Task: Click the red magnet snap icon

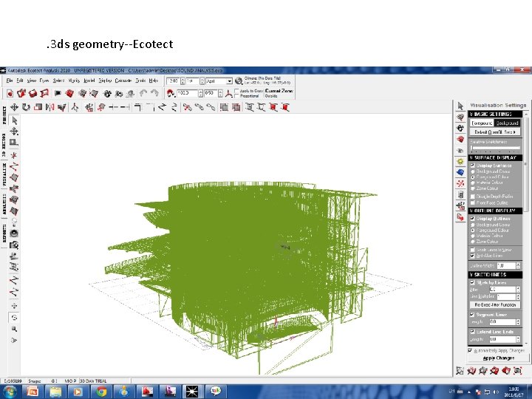Action: [171, 93]
